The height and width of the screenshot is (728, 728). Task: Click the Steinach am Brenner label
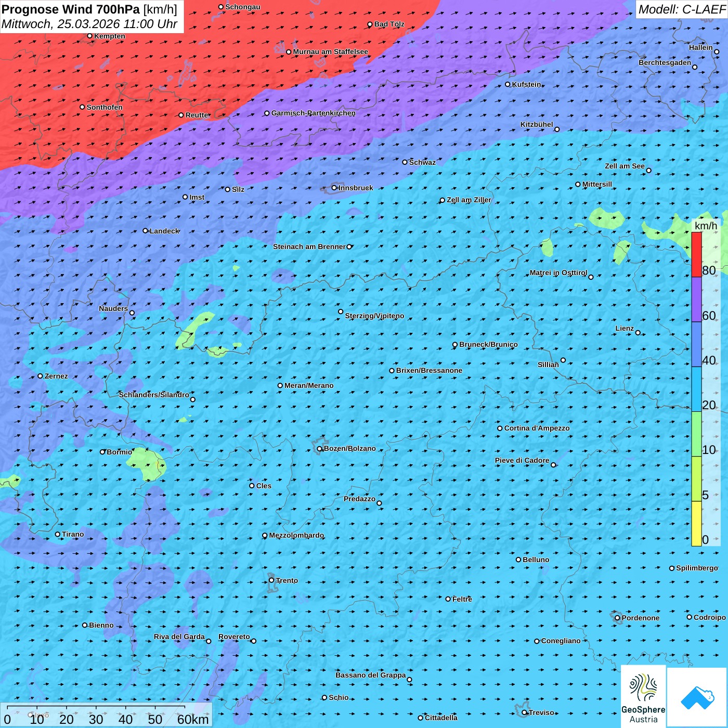pos(309,246)
